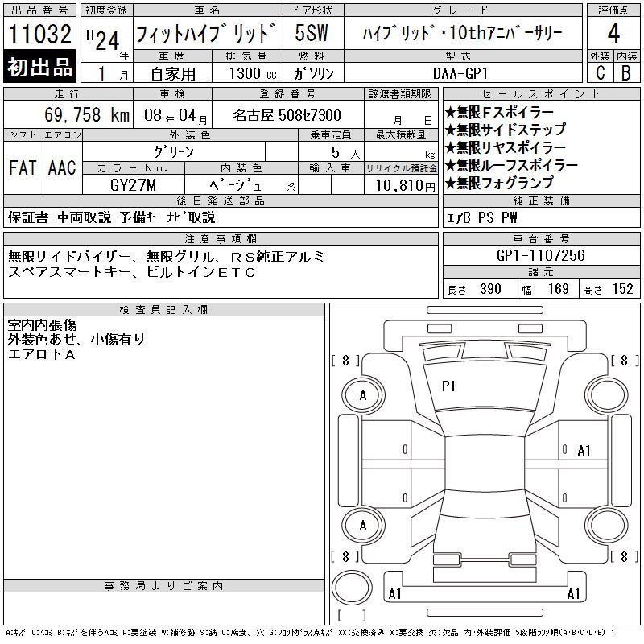Click the inspector note 室内内張傷
Screen dimensions: 644x644
pos(43,325)
